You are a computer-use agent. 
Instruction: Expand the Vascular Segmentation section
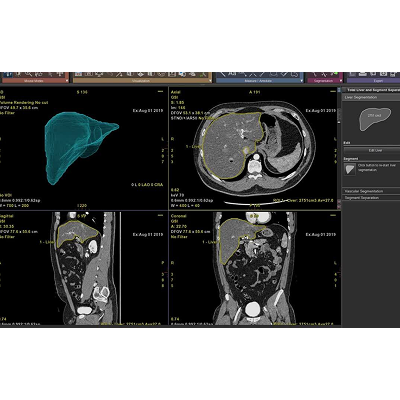point(371,191)
